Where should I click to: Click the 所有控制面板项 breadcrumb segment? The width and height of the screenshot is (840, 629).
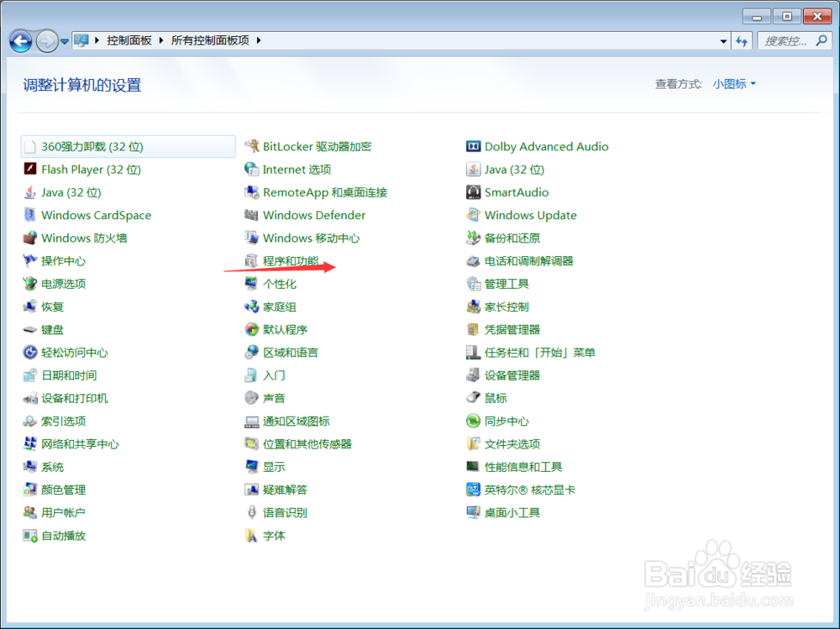pyautogui.click(x=210, y=40)
